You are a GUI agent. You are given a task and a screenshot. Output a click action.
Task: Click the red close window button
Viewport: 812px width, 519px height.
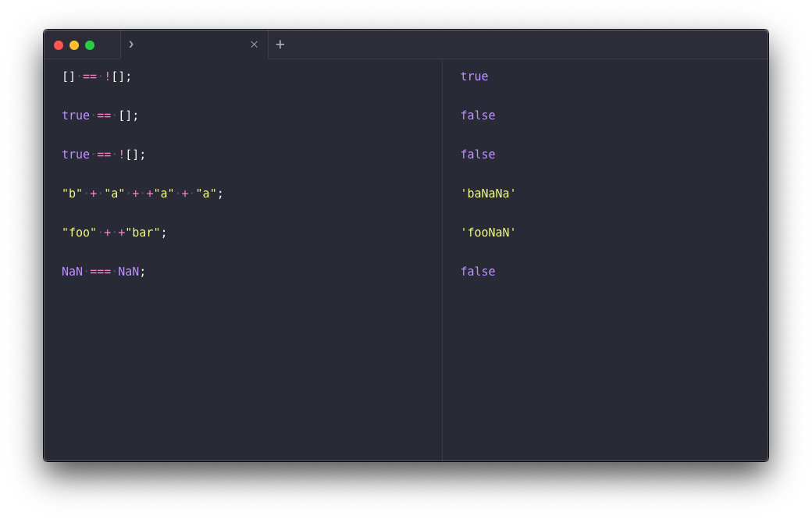coord(59,45)
